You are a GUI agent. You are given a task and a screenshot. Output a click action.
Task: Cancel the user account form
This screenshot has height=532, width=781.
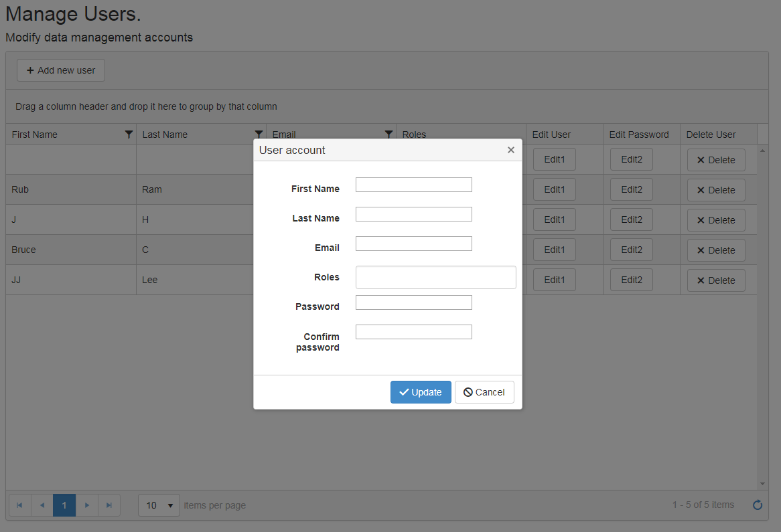pyautogui.click(x=484, y=392)
